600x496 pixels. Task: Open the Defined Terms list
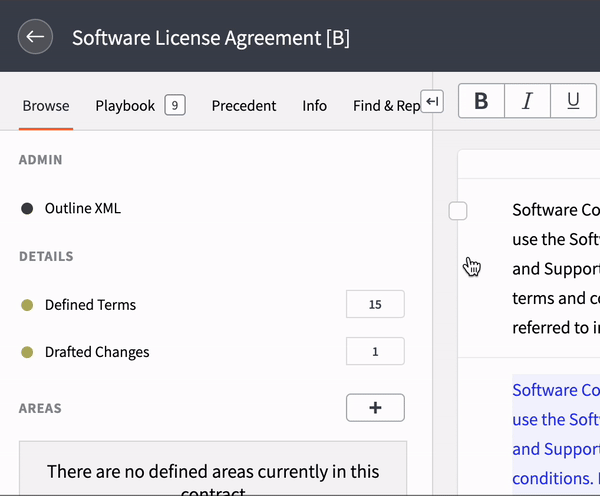coord(90,305)
